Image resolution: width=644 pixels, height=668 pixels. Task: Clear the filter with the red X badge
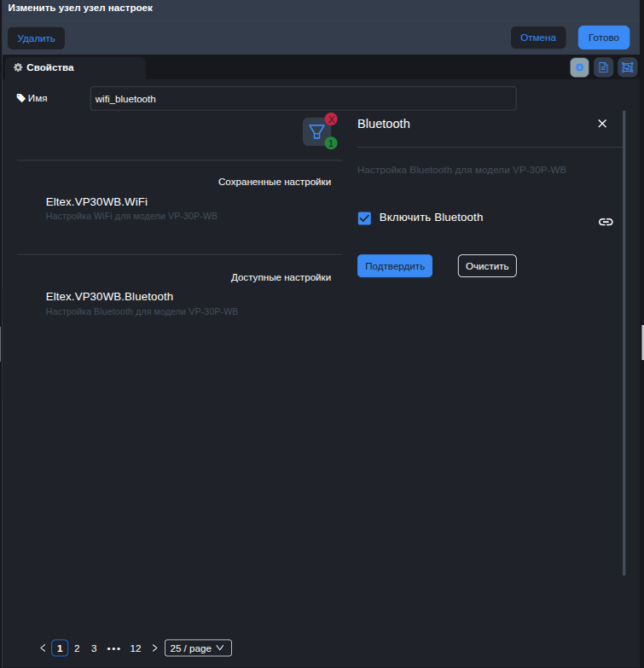point(331,119)
